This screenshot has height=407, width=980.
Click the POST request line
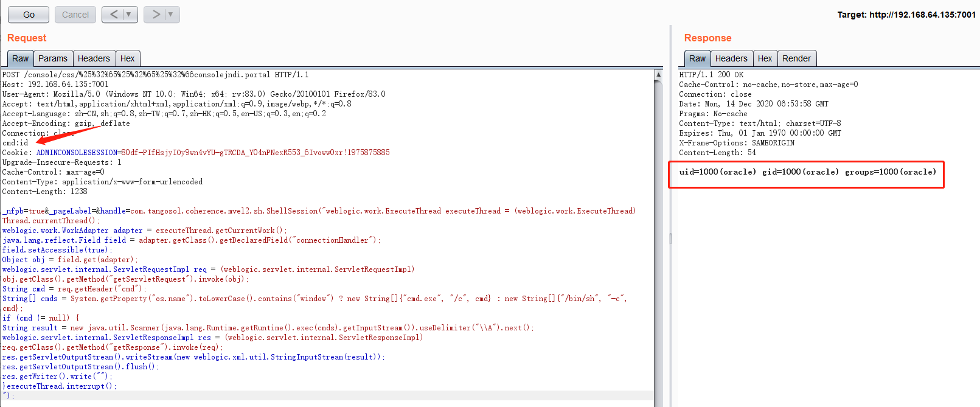click(x=155, y=75)
